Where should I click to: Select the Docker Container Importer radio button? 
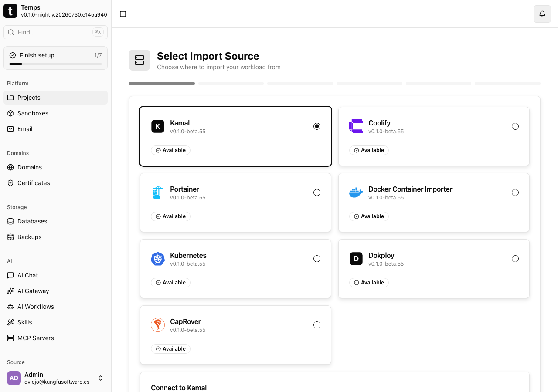pyautogui.click(x=515, y=193)
